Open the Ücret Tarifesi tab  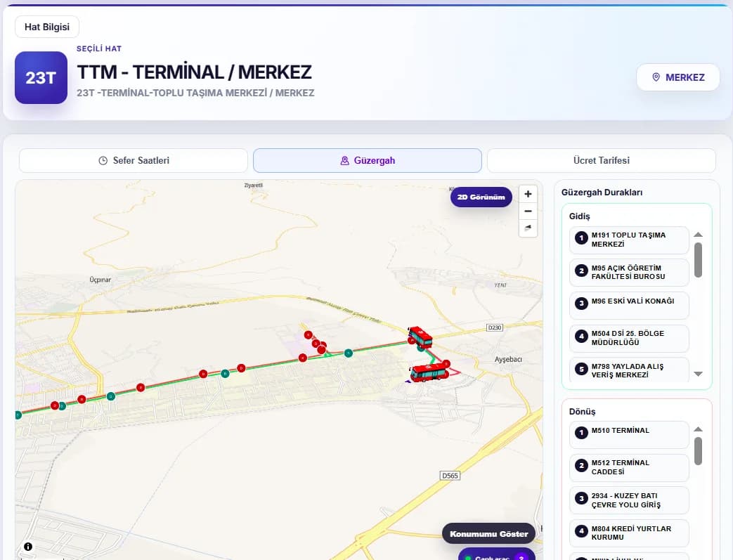tap(601, 160)
